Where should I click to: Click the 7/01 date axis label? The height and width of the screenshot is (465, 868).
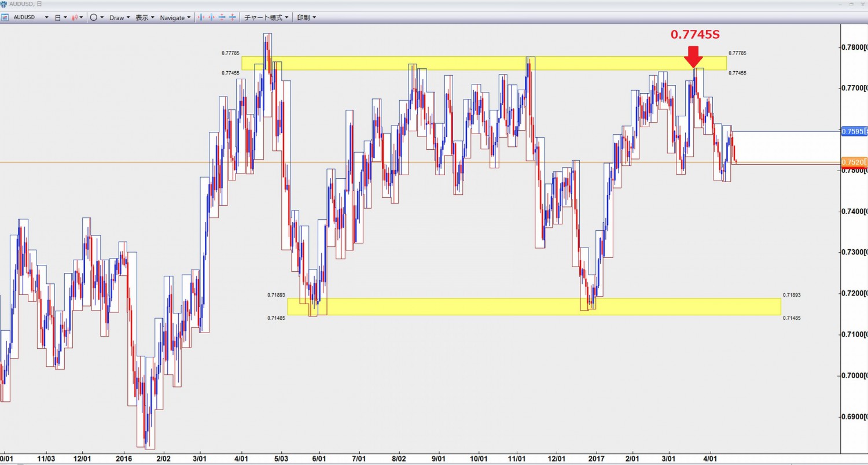pos(359,457)
